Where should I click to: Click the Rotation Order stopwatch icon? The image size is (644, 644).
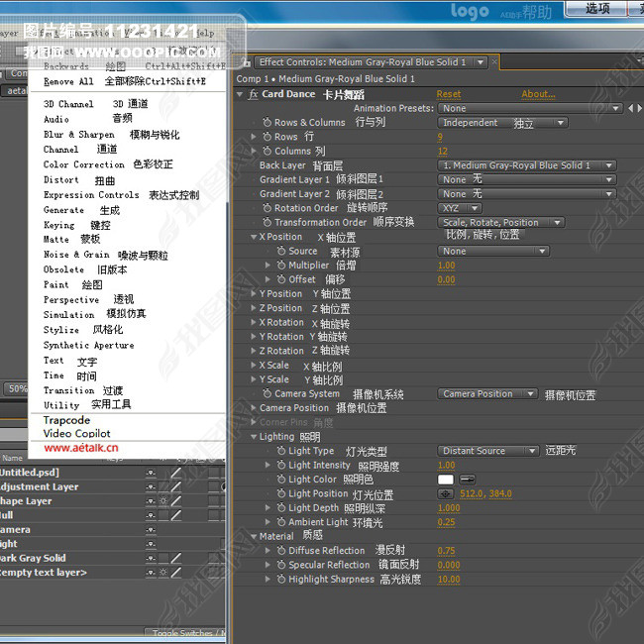click(267, 208)
